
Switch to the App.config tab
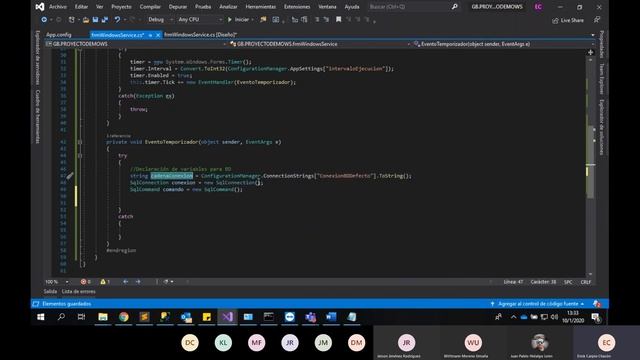(59, 35)
